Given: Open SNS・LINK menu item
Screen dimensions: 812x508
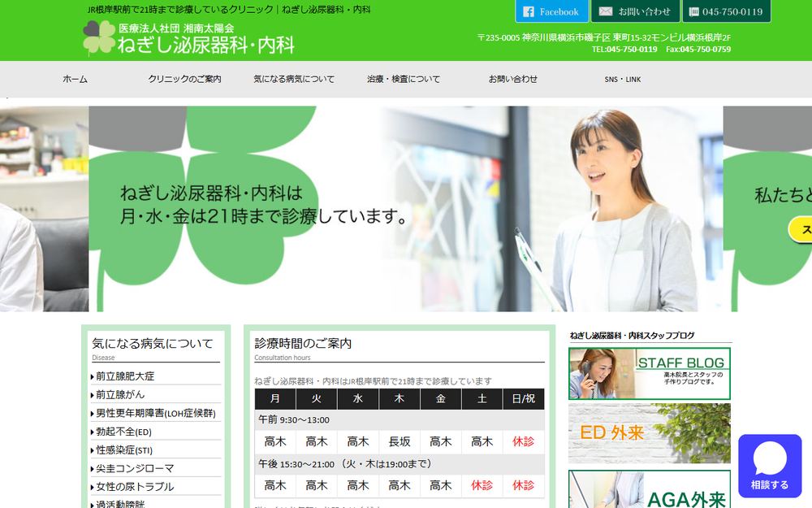Looking at the screenshot, I should 623,80.
